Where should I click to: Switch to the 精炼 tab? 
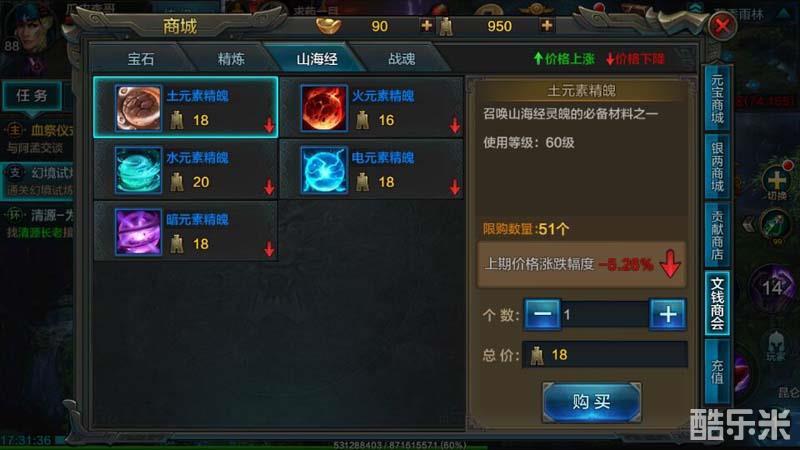[x=231, y=59]
